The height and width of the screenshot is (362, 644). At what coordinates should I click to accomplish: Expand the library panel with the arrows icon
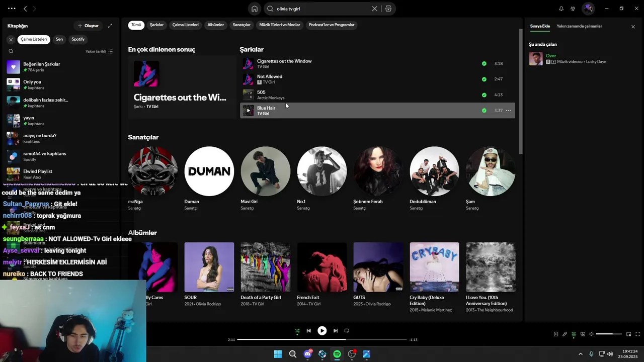click(110, 26)
